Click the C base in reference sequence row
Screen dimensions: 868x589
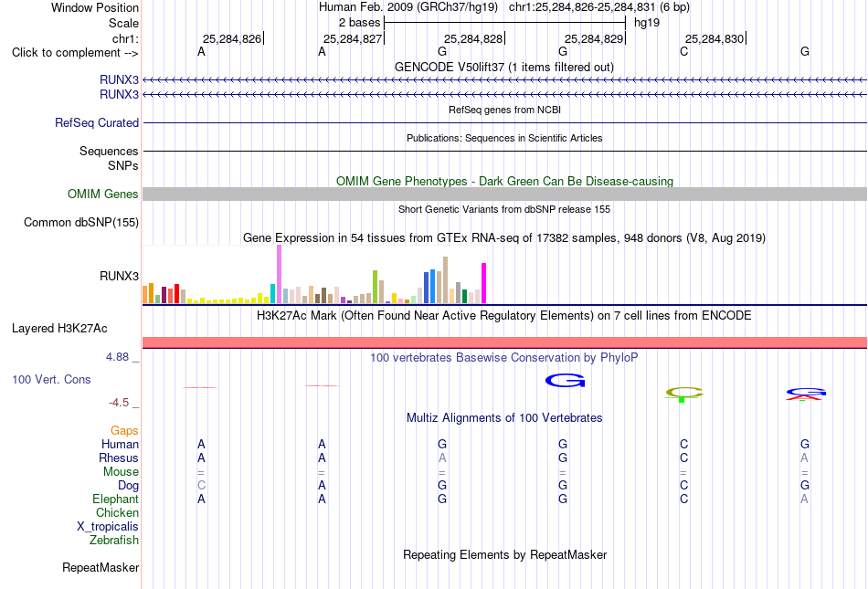pos(684,52)
